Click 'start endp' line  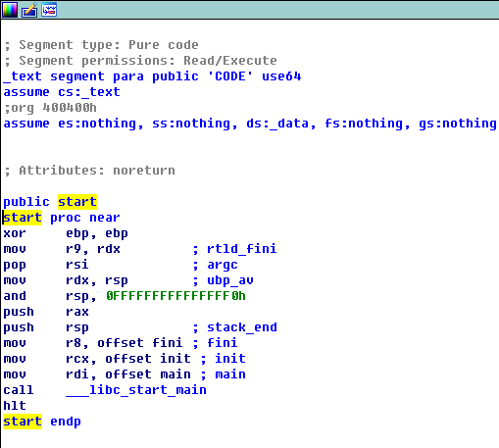(x=42, y=422)
